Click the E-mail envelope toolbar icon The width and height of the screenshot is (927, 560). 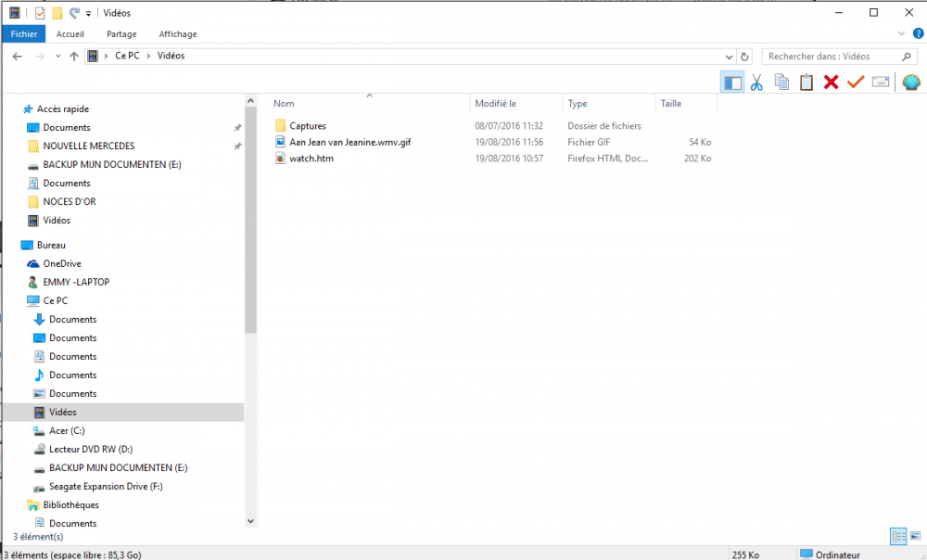881,83
